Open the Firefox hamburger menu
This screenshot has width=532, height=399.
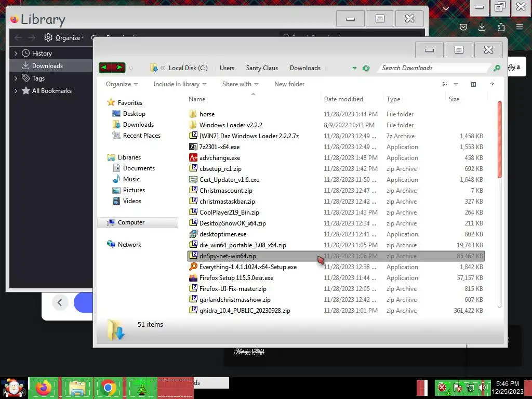click(520, 27)
